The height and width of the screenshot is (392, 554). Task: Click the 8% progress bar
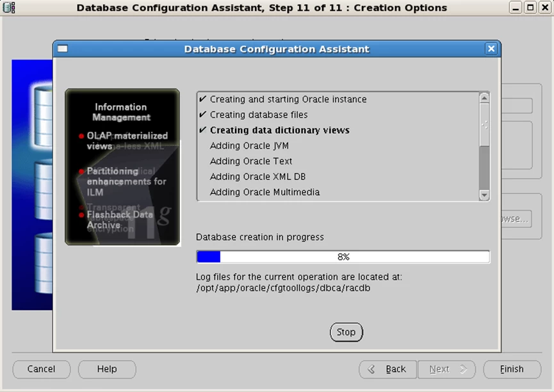pyautogui.click(x=343, y=257)
